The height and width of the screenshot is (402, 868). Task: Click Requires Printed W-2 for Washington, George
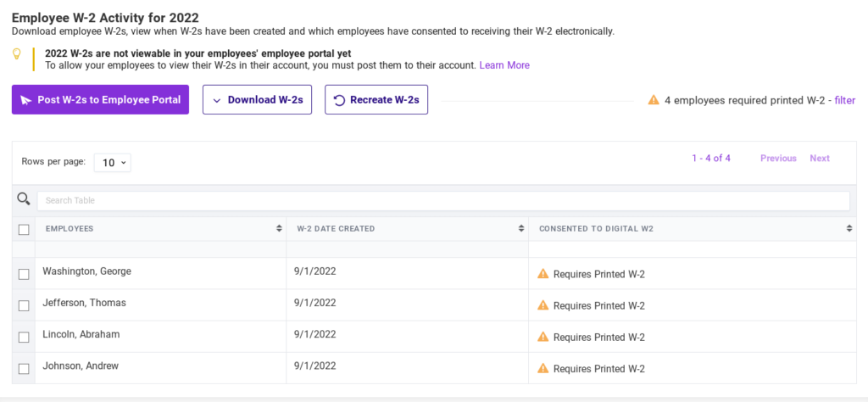pyautogui.click(x=599, y=274)
